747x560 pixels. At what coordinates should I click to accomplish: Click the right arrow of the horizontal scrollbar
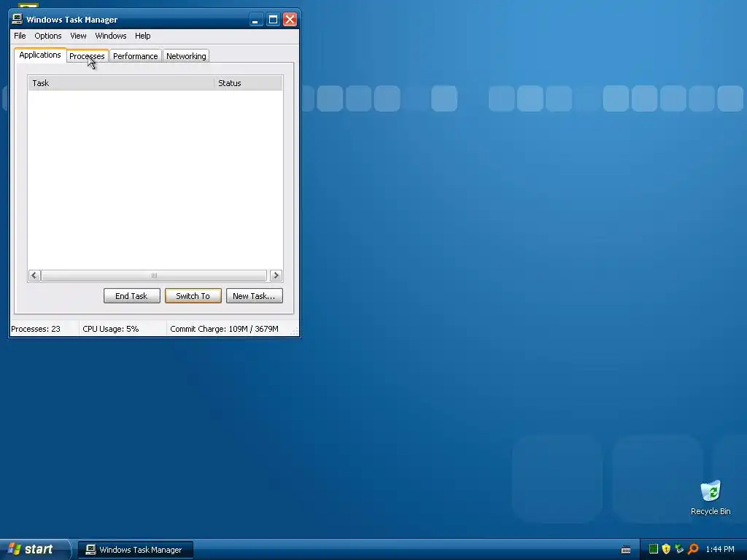pyautogui.click(x=276, y=275)
